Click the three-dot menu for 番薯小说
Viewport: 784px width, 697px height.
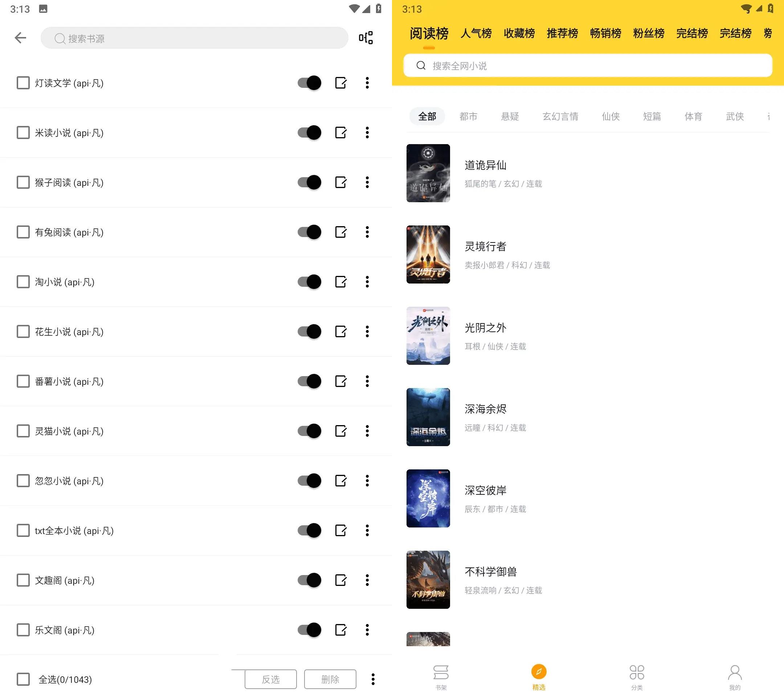point(368,382)
